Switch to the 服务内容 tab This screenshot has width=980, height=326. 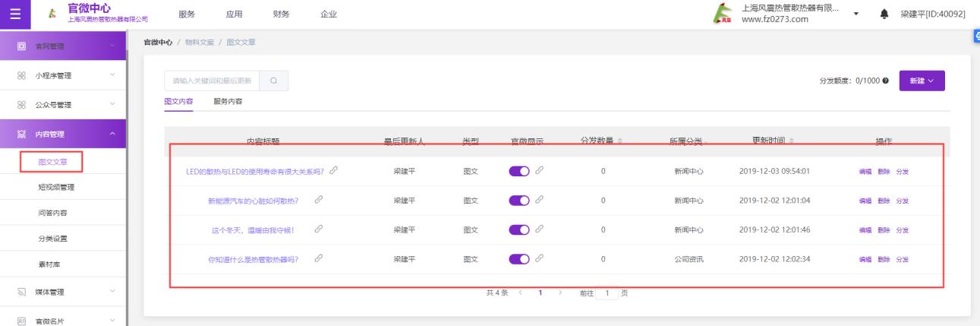(228, 101)
